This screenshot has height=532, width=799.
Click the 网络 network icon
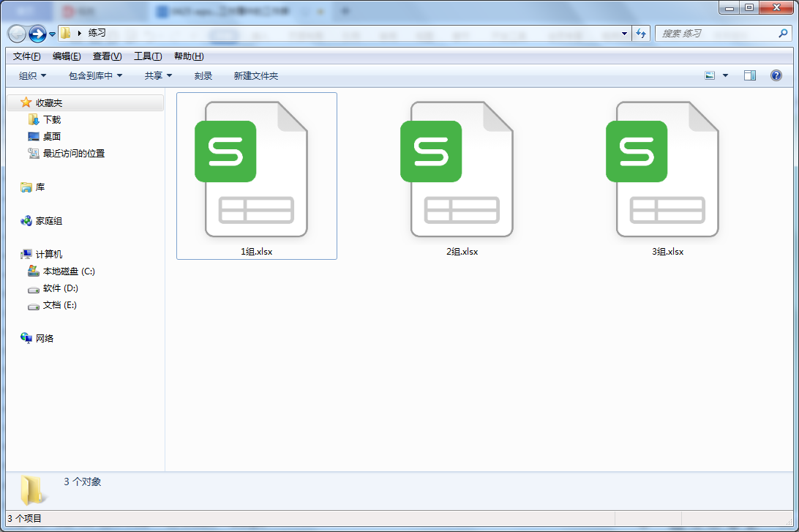(26, 338)
